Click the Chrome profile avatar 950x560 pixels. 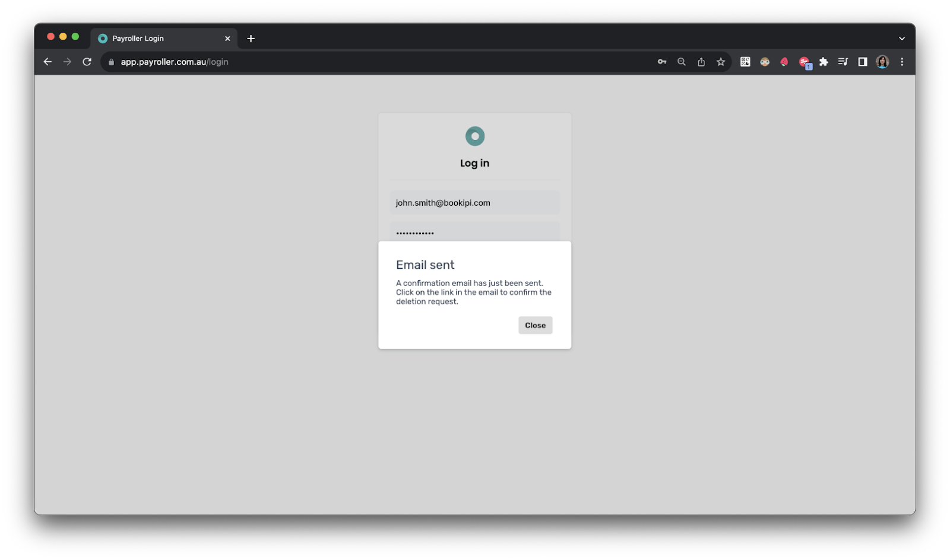(x=882, y=61)
